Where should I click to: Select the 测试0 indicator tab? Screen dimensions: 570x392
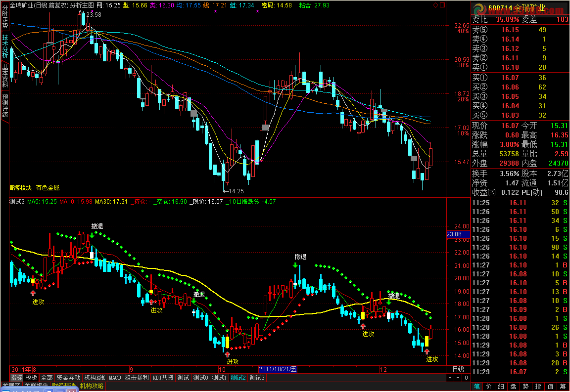200,378
